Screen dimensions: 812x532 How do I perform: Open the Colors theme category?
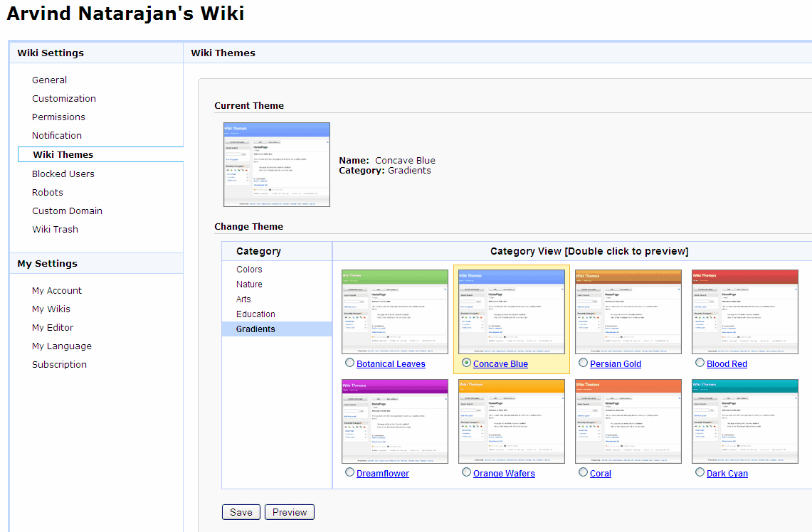(x=249, y=270)
